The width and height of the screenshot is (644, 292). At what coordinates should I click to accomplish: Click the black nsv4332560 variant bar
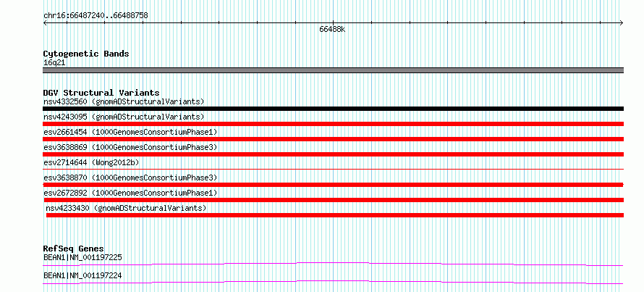[x=333, y=109]
